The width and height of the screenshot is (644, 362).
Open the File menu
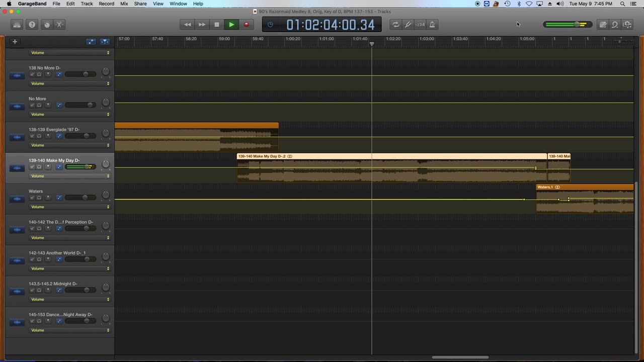click(56, 4)
